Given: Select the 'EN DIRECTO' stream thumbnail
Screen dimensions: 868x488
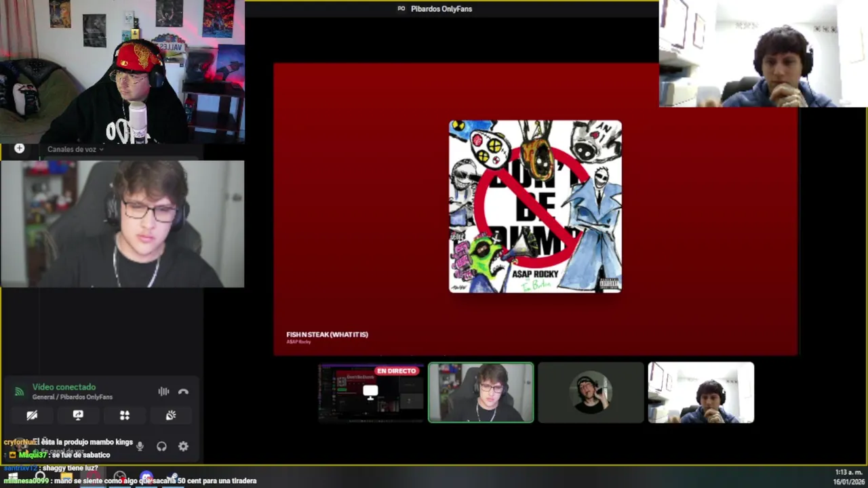Looking at the screenshot, I should tap(371, 392).
